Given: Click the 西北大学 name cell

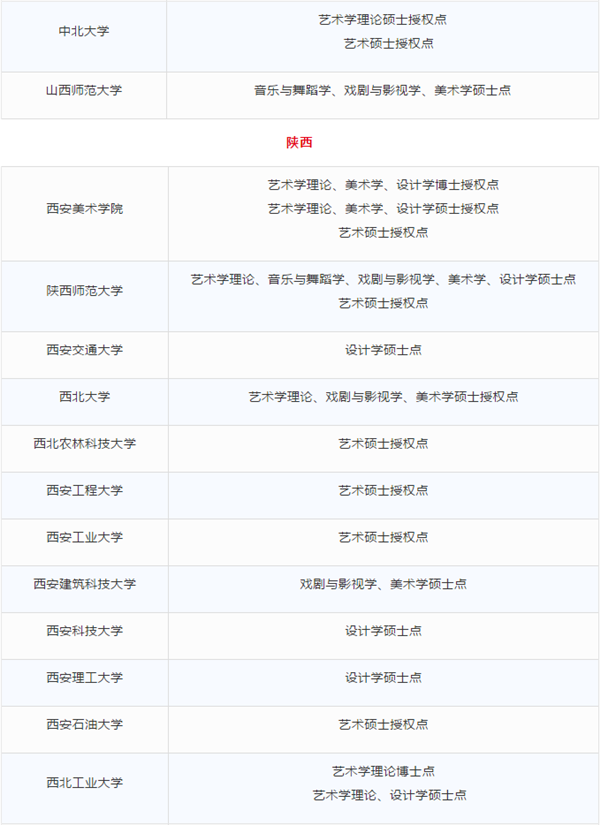Looking at the screenshot, I should coord(84,397).
